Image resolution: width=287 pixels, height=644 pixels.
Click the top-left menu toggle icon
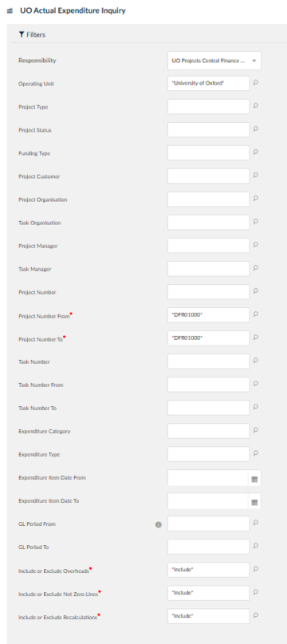[x=10, y=11]
